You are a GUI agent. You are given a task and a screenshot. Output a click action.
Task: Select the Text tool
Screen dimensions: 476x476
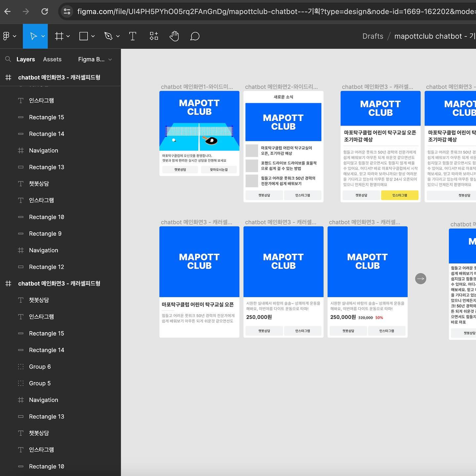point(133,36)
